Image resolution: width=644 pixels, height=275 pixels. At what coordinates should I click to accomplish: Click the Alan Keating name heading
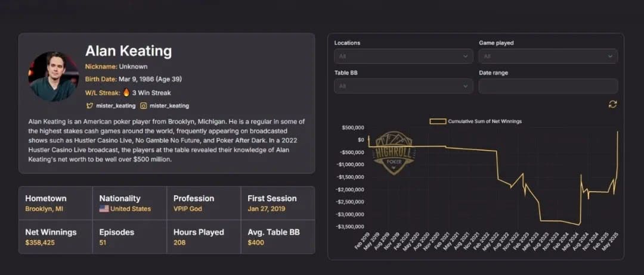pyautogui.click(x=128, y=51)
